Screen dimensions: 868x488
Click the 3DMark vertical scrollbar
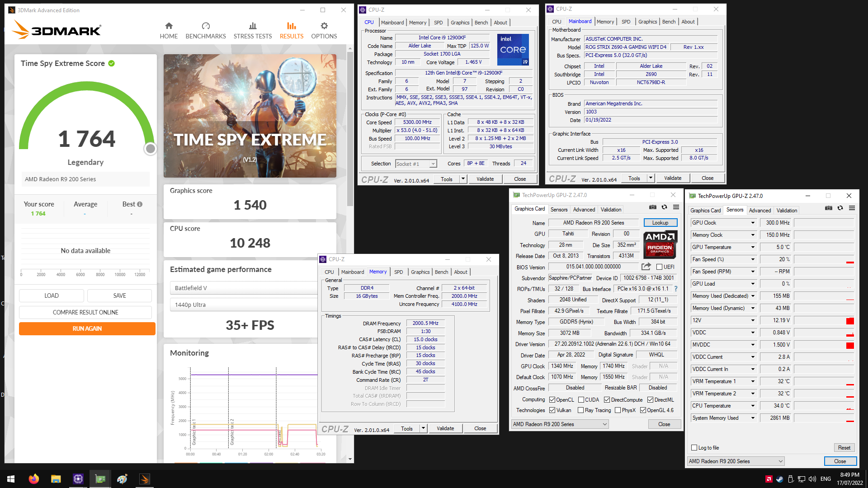(350, 129)
